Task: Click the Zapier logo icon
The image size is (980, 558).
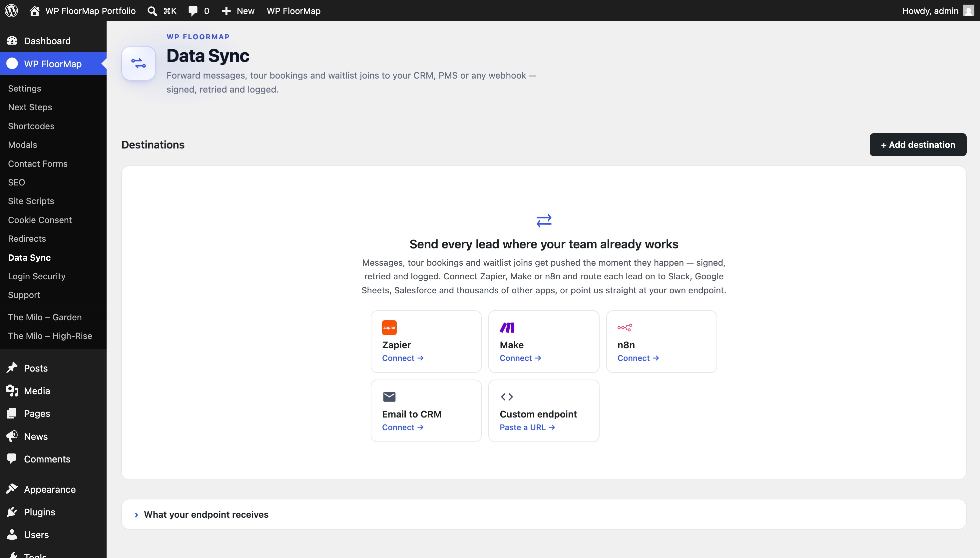Action: tap(389, 327)
